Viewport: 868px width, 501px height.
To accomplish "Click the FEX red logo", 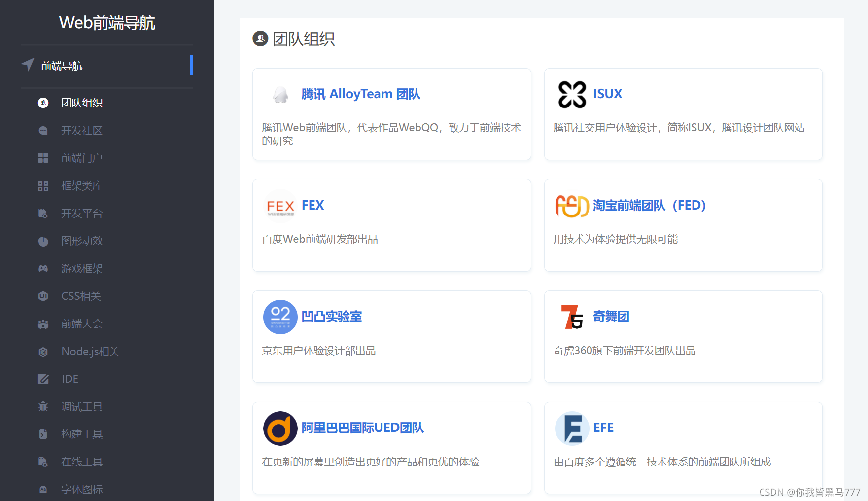I will pos(280,207).
